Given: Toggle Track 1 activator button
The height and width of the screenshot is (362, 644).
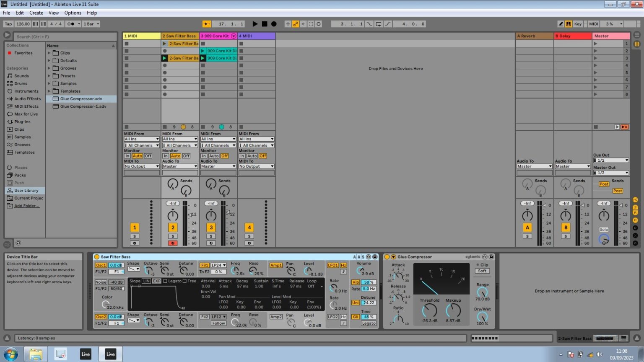Looking at the screenshot, I should point(135,228).
